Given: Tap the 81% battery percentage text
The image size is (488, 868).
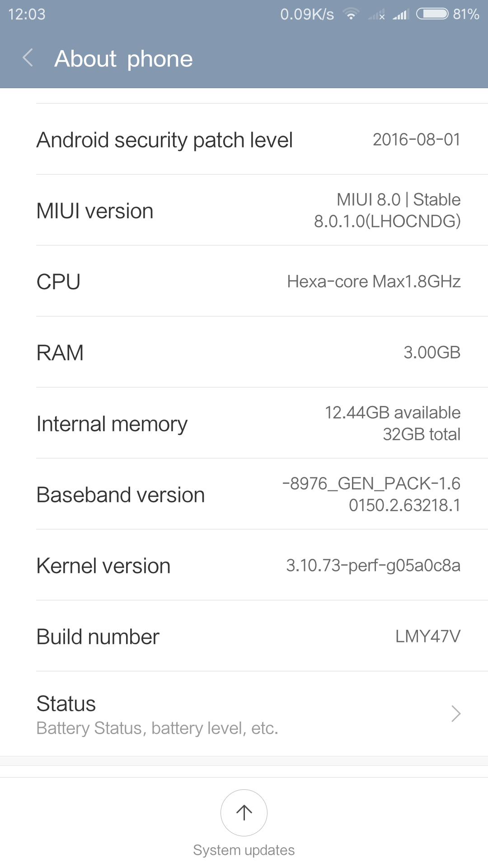Looking at the screenshot, I should pos(466,14).
